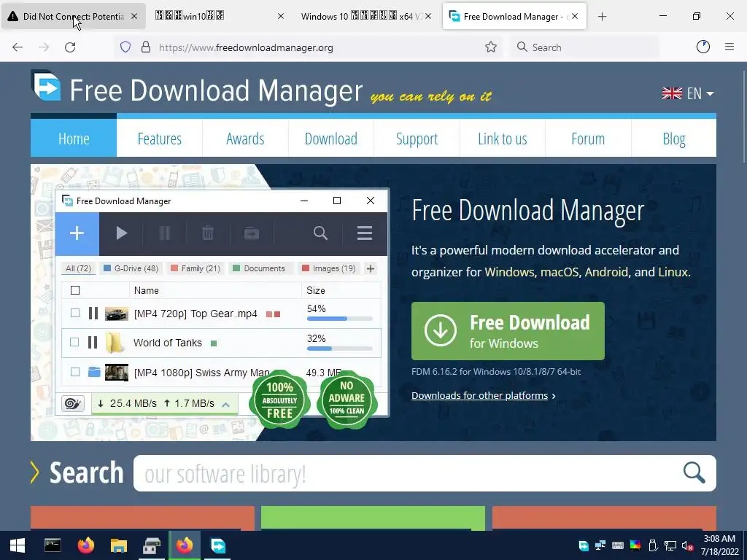The height and width of the screenshot is (560, 747).
Task: Tick the World of Tanks checkbox in preview
Action: pyautogui.click(x=74, y=343)
